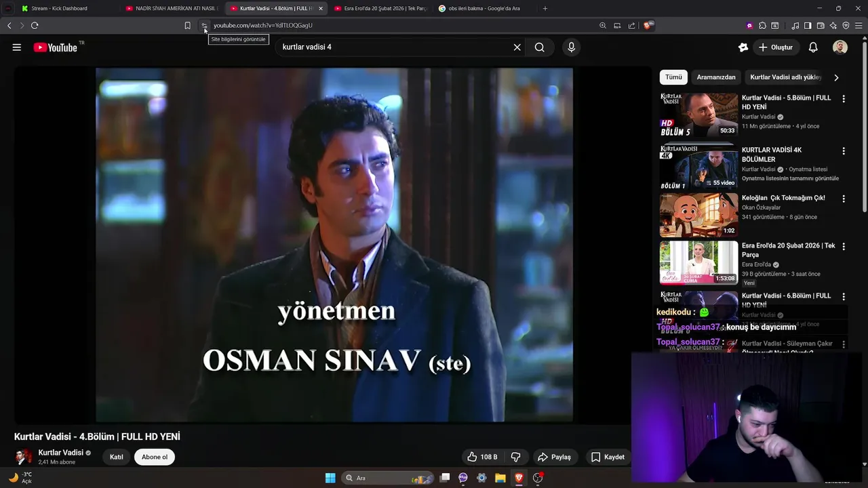Click Esra Erol'da 20 Şubat 2026 title
The height and width of the screenshot is (488, 868).
click(789, 250)
